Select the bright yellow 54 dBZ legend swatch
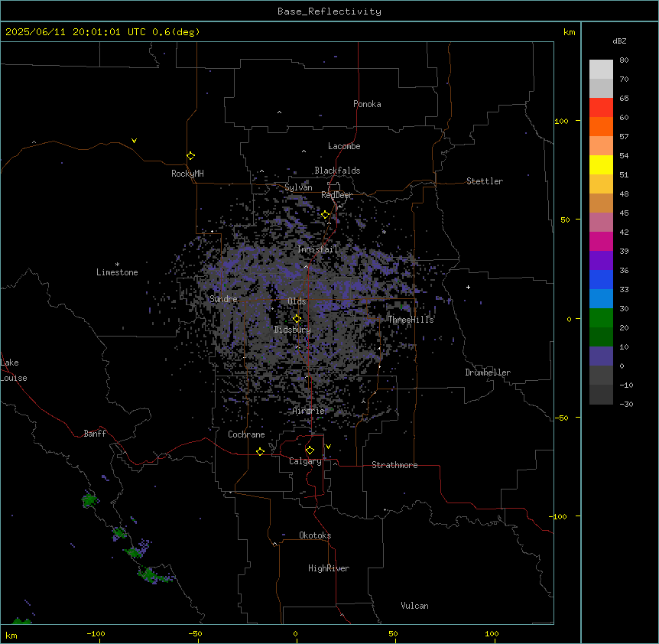Screen dimensions: 659x644 pos(601,164)
